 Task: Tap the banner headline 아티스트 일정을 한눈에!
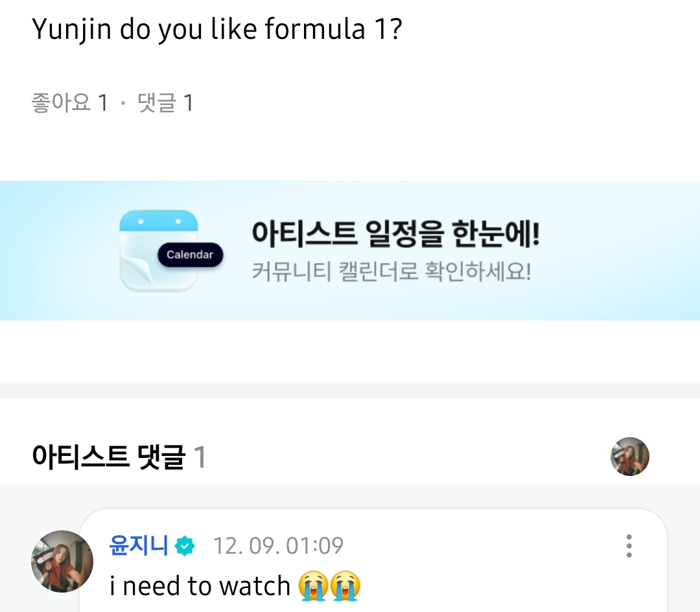click(x=395, y=233)
